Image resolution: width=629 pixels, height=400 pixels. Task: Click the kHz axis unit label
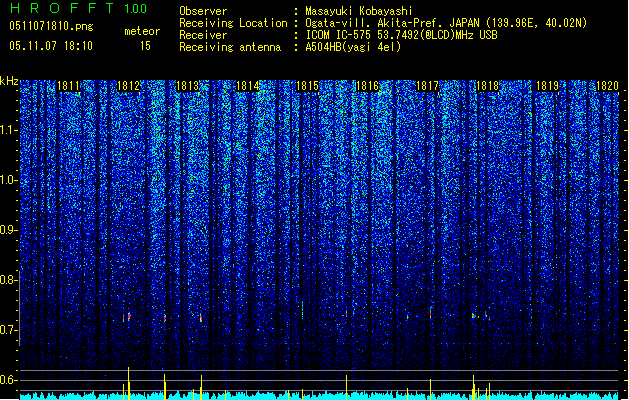point(9,81)
